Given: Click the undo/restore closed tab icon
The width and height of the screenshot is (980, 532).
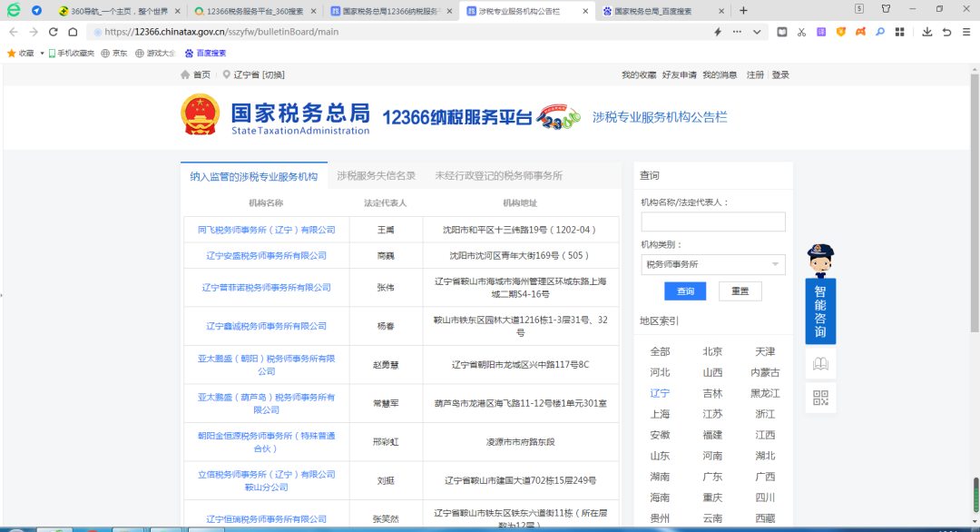Looking at the screenshot, I should [946, 32].
